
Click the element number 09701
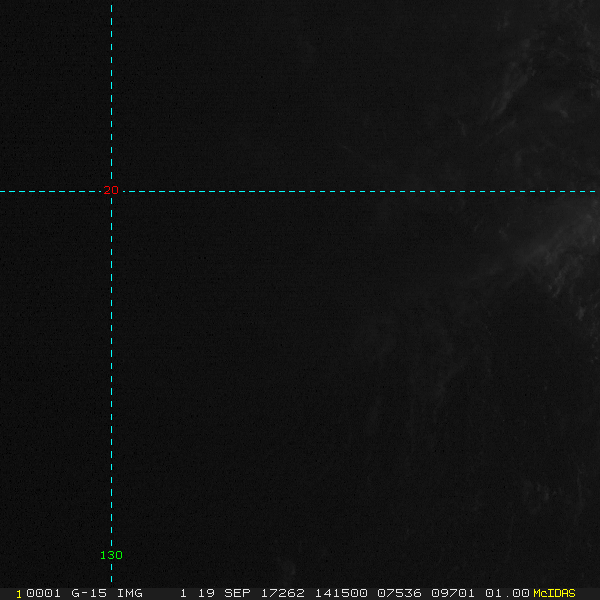(453, 593)
